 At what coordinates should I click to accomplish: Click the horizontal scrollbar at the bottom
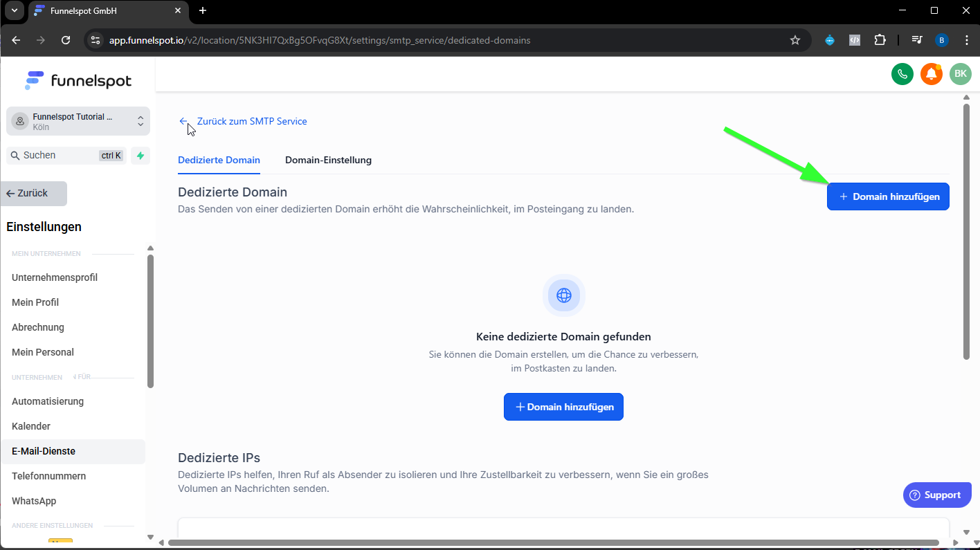pos(554,542)
